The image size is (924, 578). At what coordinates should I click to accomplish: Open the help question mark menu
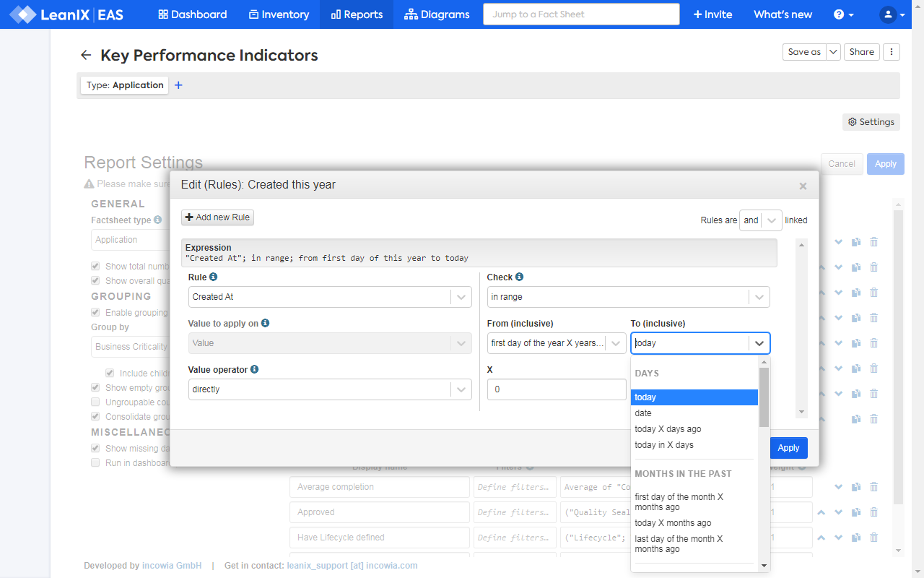pyautogui.click(x=843, y=14)
